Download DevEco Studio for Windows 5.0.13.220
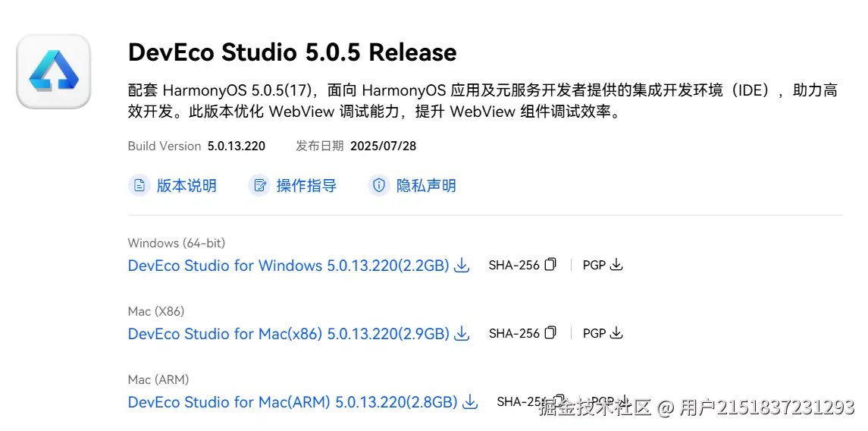 tap(288, 266)
